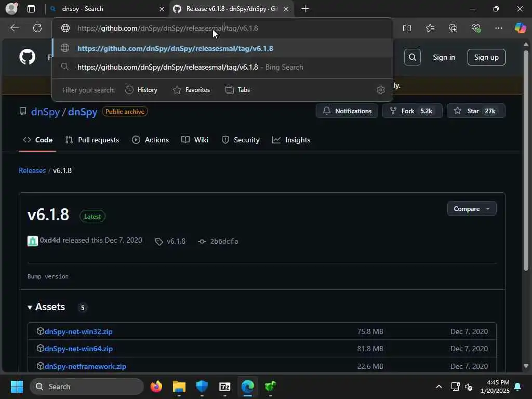The height and width of the screenshot is (399, 532).
Task: Open the Insights tab
Action: point(291,140)
